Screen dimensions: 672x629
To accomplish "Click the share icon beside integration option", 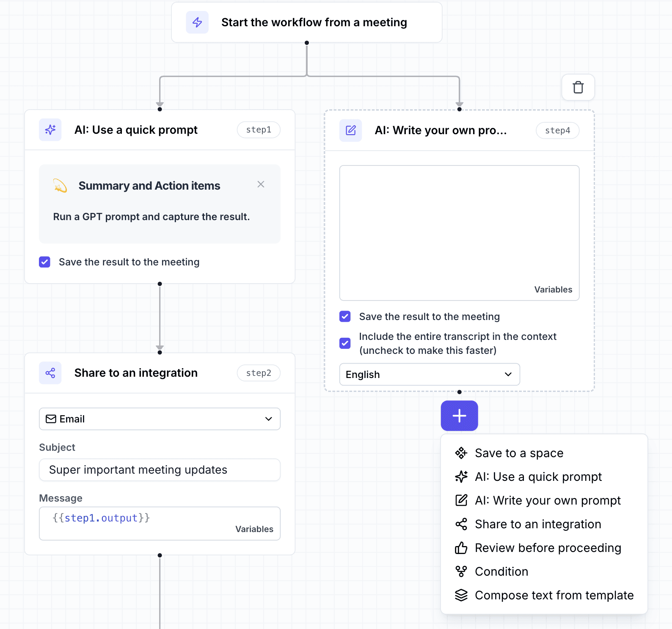I will click(x=461, y=524).
